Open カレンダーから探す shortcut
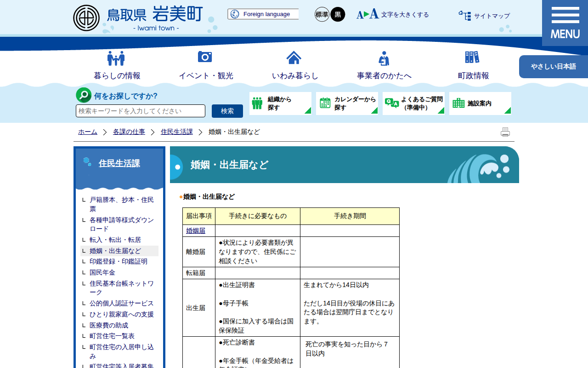This screenshot has width=588, height=368. click(x=347, y=103)
